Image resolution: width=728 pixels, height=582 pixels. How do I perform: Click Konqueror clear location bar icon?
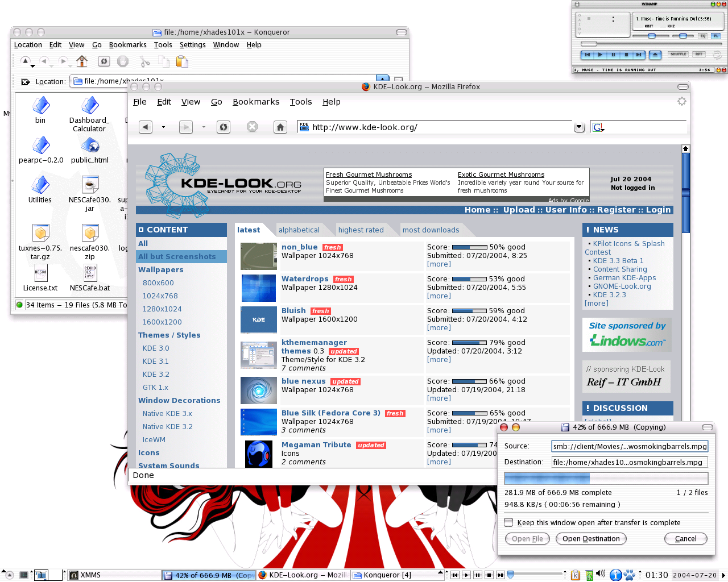(x=25, y=82)
